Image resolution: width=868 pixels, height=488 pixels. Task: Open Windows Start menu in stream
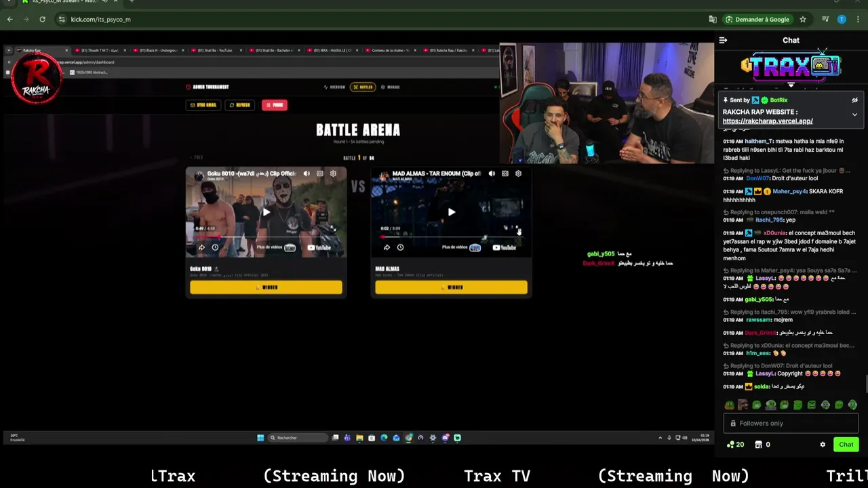[260, 438]
